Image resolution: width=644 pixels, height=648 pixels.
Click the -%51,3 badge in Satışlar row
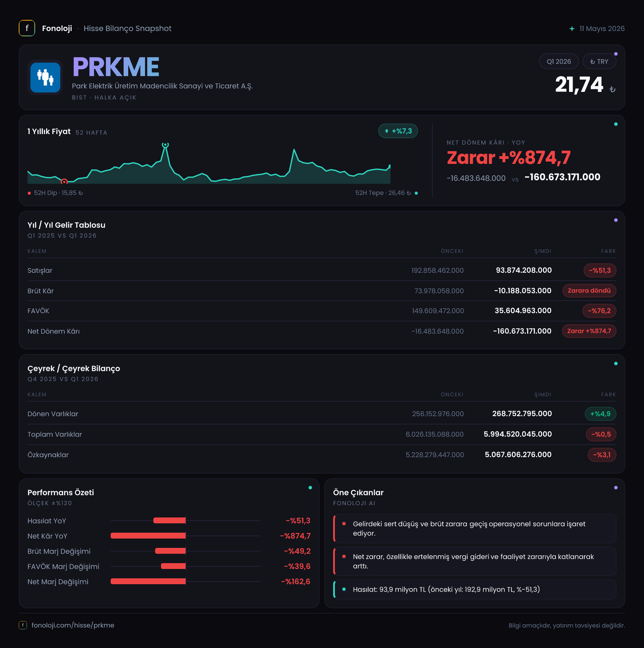[600, 270]
